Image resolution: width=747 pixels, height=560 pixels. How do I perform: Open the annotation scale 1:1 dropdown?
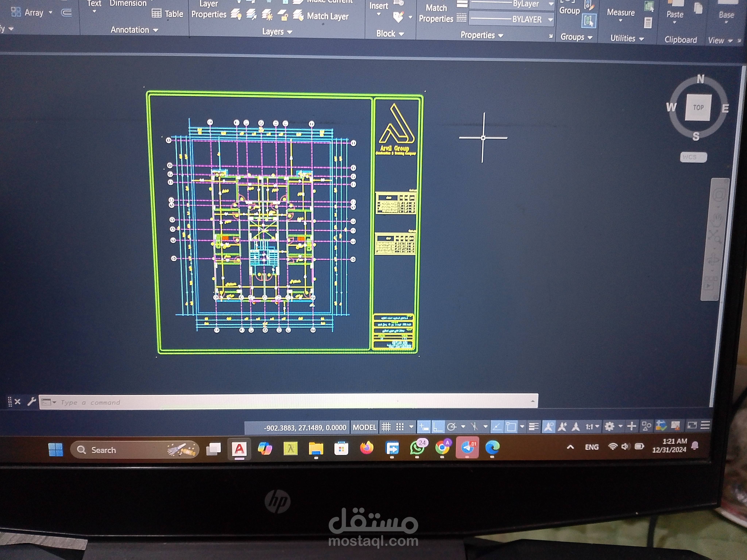pyautogui.click(x=592, y=427)
